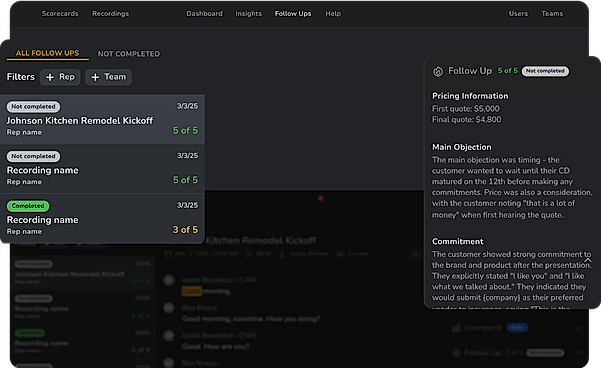Open Johnson Kitchen Remodel Kickoff follow up
This screenshot has width=601, height=368.
pos(102,119)
